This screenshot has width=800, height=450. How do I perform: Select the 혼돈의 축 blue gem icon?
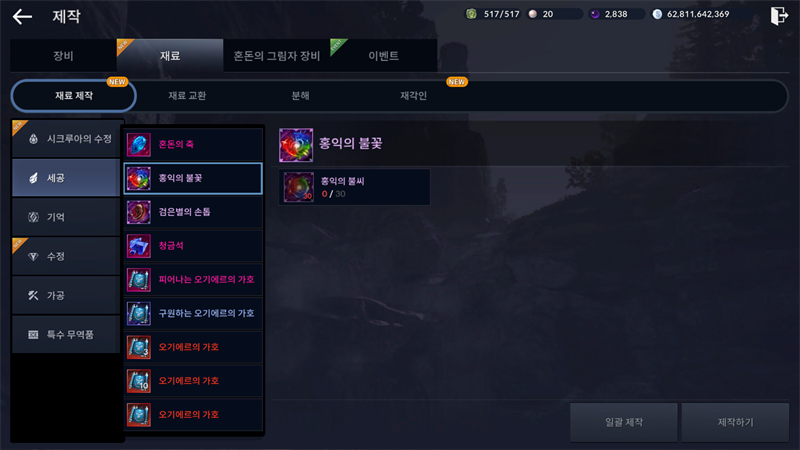coord(139,144)
